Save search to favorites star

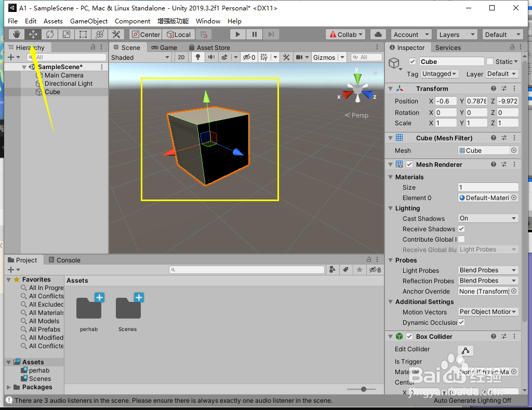[360, 270]
